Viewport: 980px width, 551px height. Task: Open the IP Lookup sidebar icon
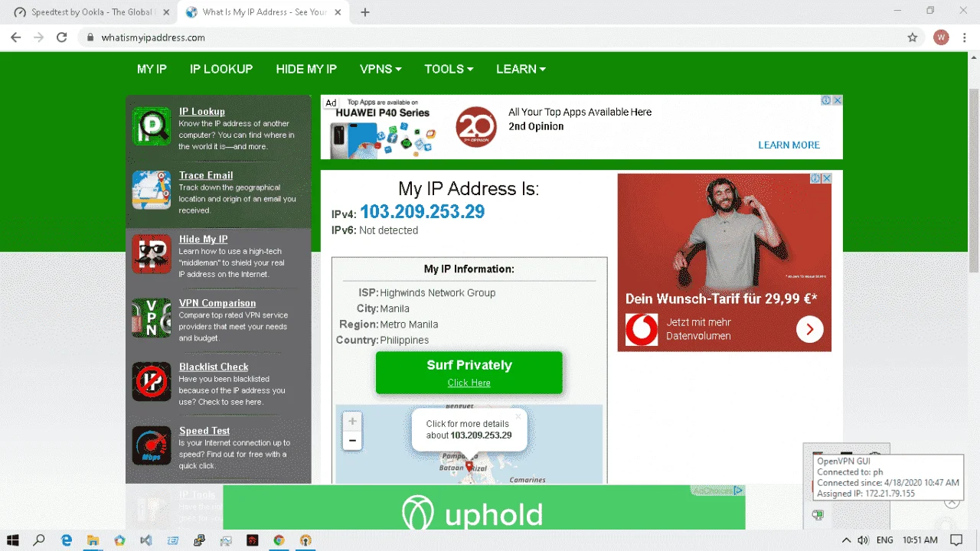(151, 126)
